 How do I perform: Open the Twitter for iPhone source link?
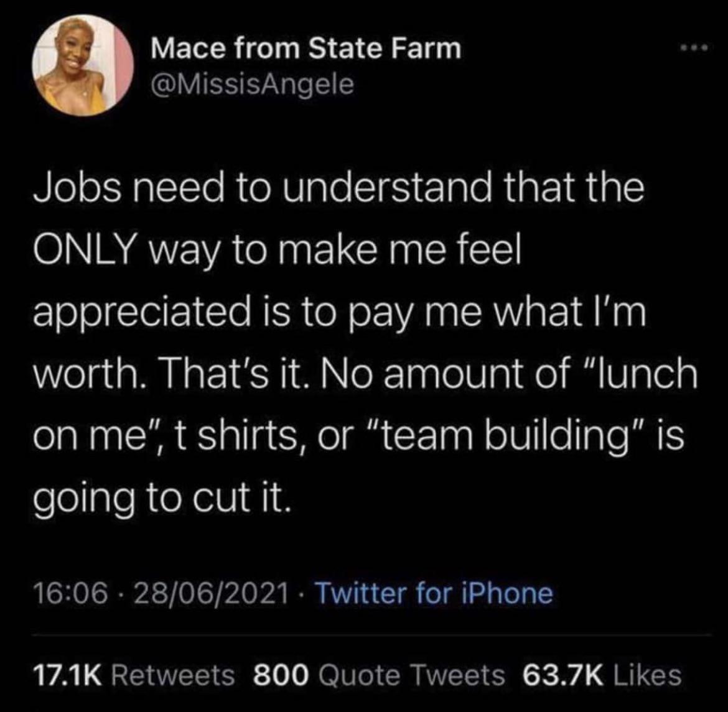[434, 593]
